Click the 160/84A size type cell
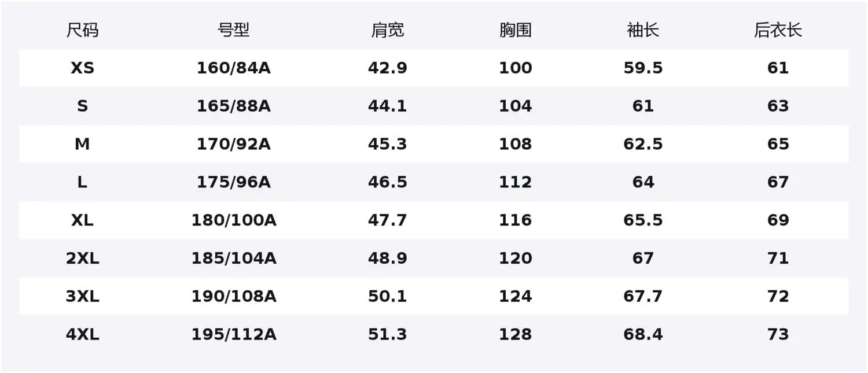 click(x=234, y=68)
